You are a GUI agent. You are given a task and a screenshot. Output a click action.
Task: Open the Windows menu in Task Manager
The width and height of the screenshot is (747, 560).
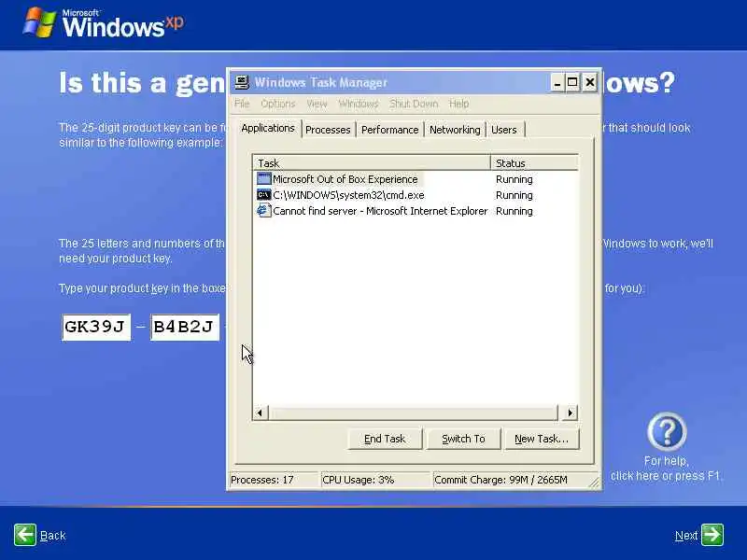click(x=359, y=104)
